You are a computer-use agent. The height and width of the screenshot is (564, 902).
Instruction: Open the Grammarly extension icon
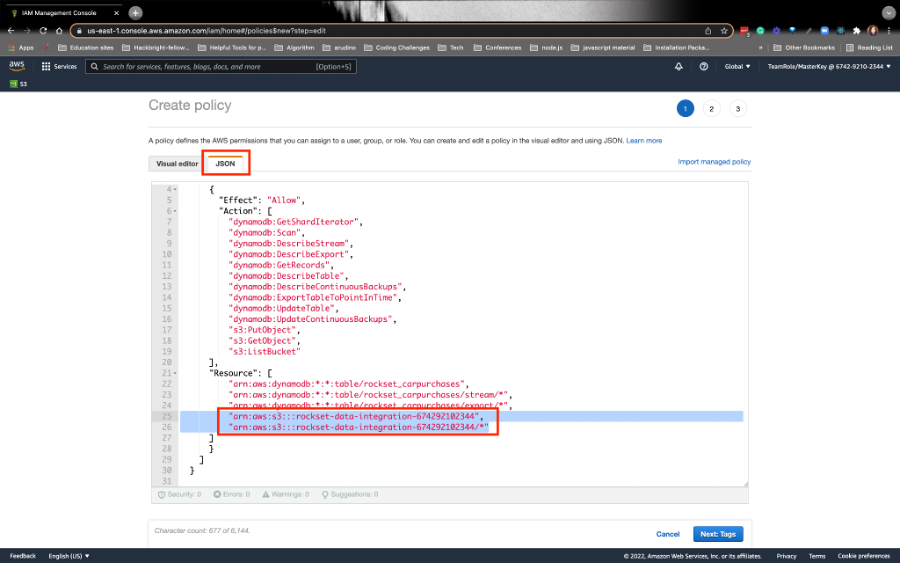pyautogui.click(x=760, y=31)
